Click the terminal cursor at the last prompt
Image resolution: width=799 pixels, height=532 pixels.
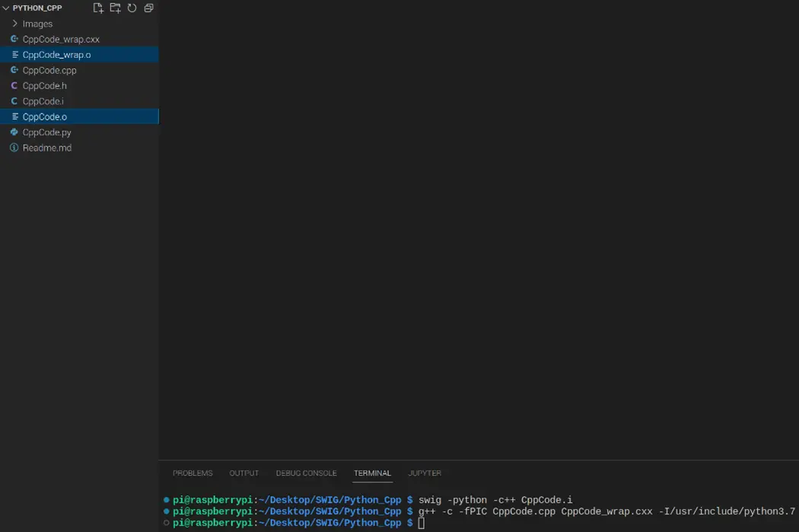pos(422,523)
